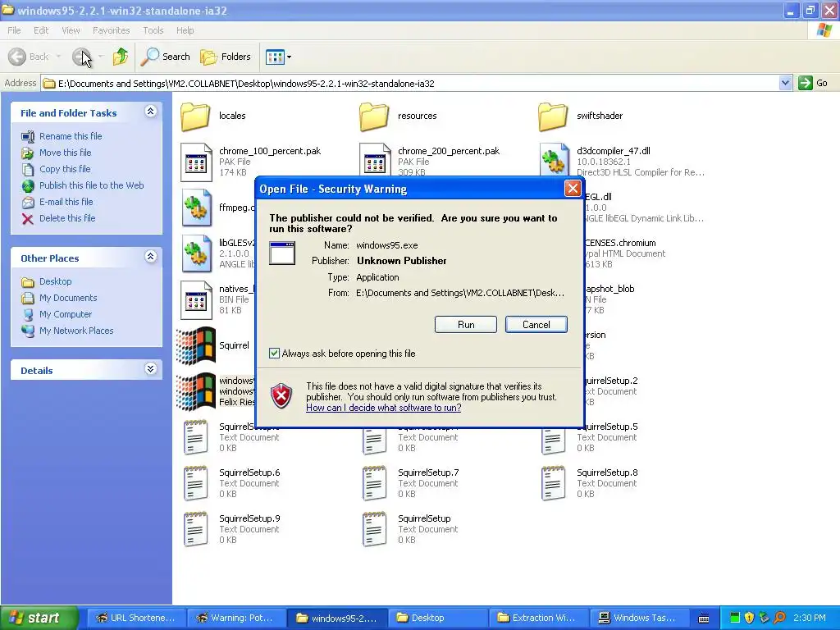Viewport: 840px width, 630px height.
Task: Cancel the Open File security warning
Action: [x=536, y=325]
